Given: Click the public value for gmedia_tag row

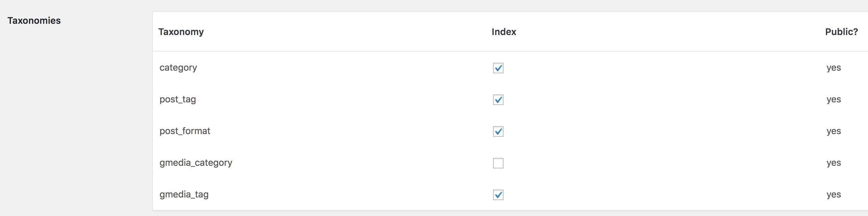Looking at the screenshot, I should [x=834, y=195].
